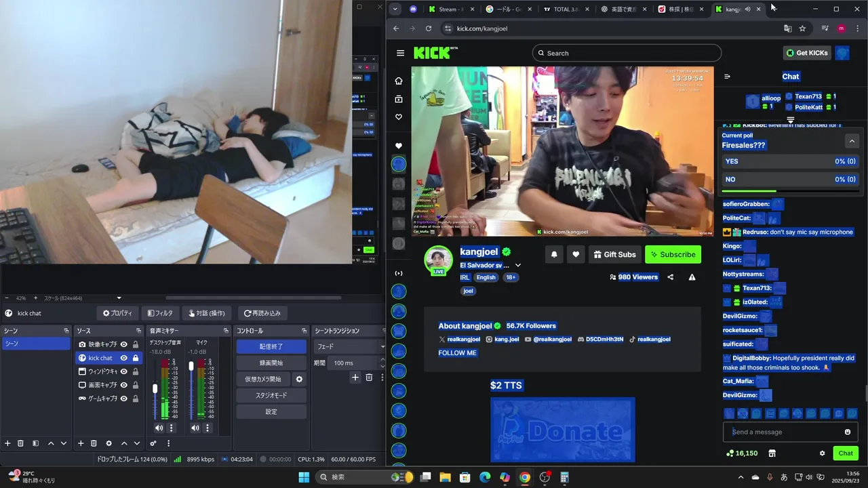Click 録画開始 to start recording
The height and width of the screenshot is (488, 868).
271,363
